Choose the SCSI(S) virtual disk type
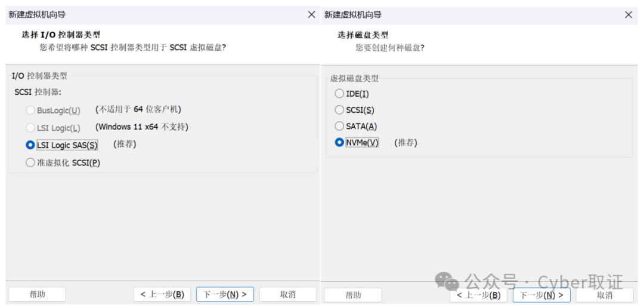This screenshot has height=308, width=644. coord(339,110)
